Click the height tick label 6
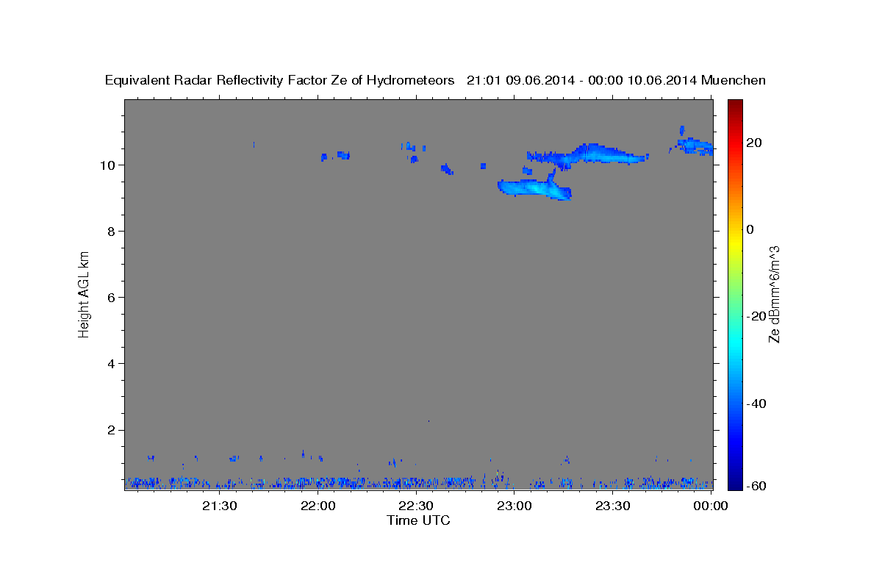This screenshot has height=588, width=882. pyautogui.click(x=112, y=298)
